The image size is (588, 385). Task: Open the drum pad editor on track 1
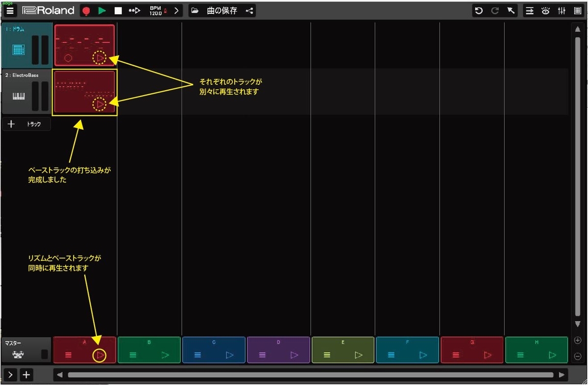pyautogui.click(x=19, y=50)
